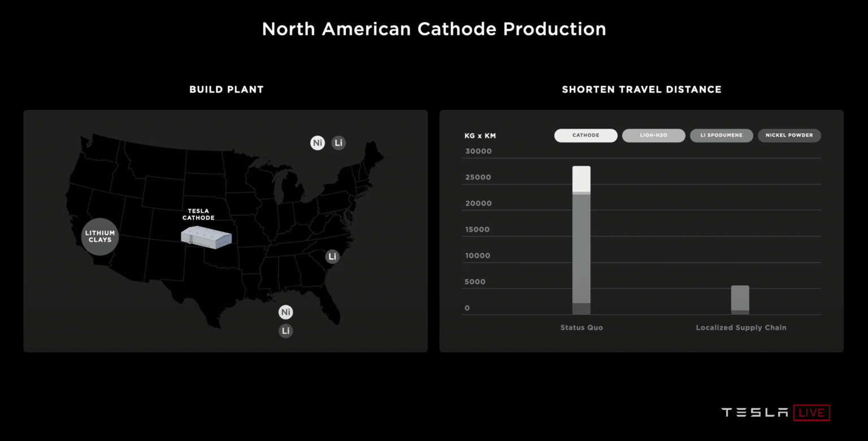Click the large gray spodumene segment of Status Quo bar
The width and height of the screenshot is (868, 441).
click(581, 249)
